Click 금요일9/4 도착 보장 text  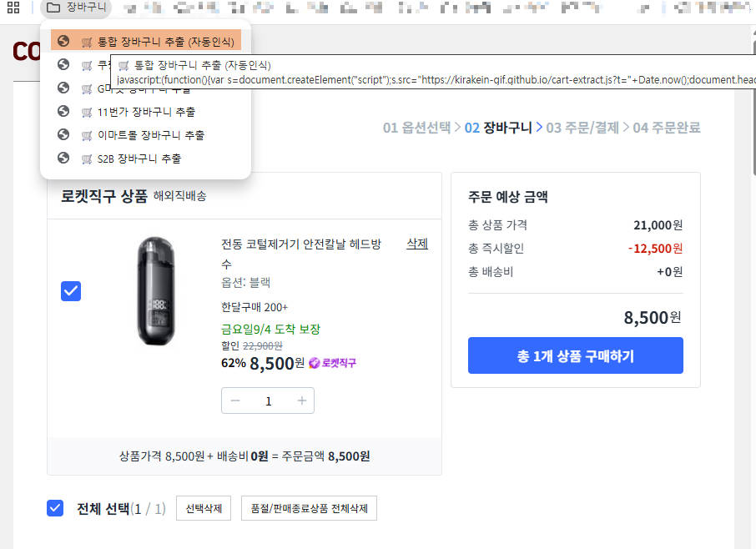click(x=270, y=330)
